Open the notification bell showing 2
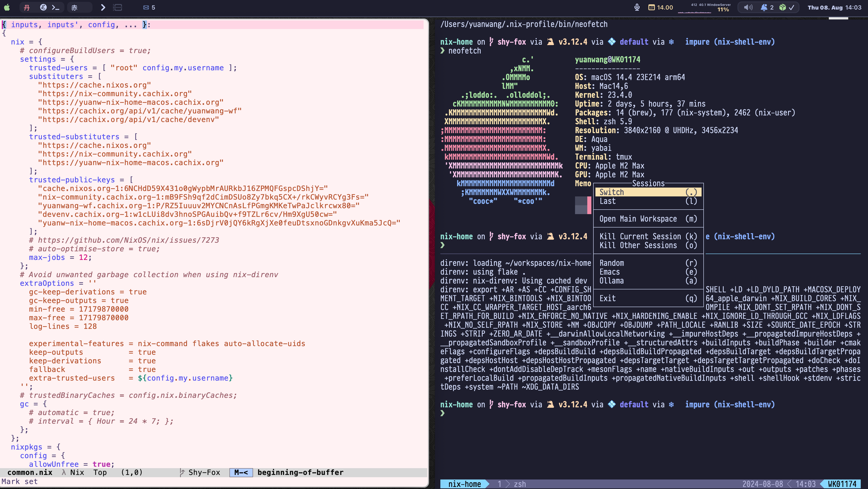Image resolution: width=868 pixels, height=489 pixels. pyautogui.click(x=767, y=7)
